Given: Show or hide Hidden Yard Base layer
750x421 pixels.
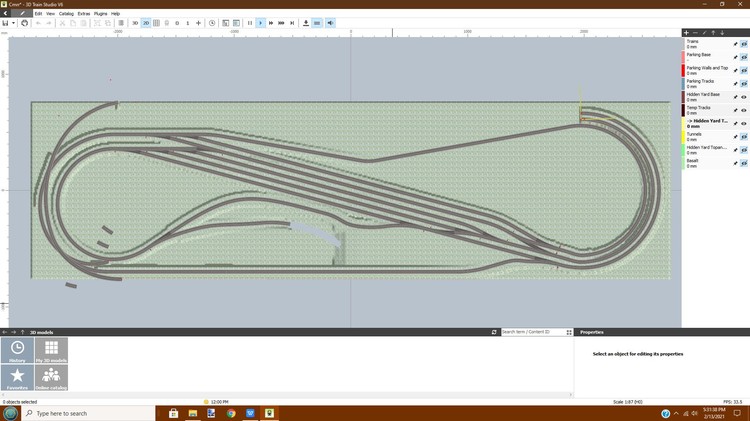Looking at the screenshot, I should 744,96.
